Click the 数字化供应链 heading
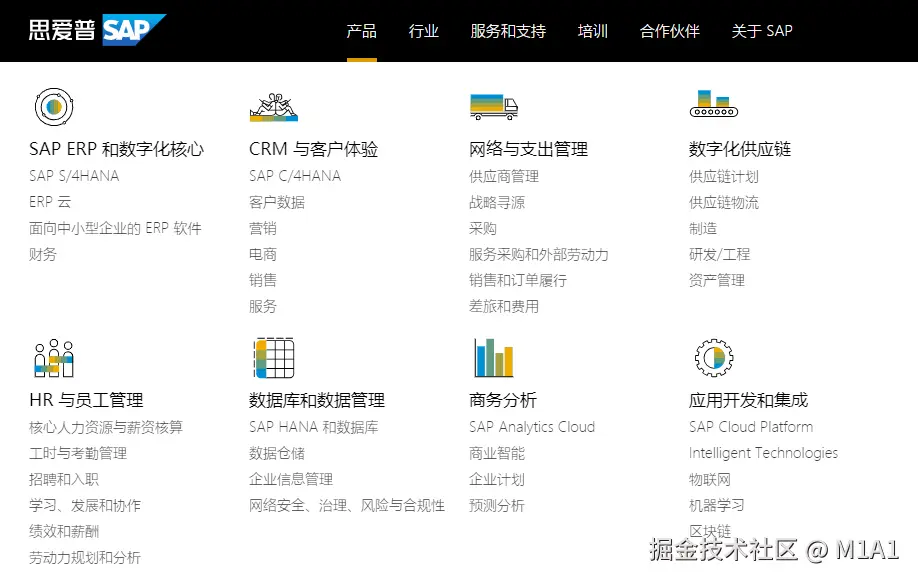This screenshot has height=582, width=918. point(739,149)
